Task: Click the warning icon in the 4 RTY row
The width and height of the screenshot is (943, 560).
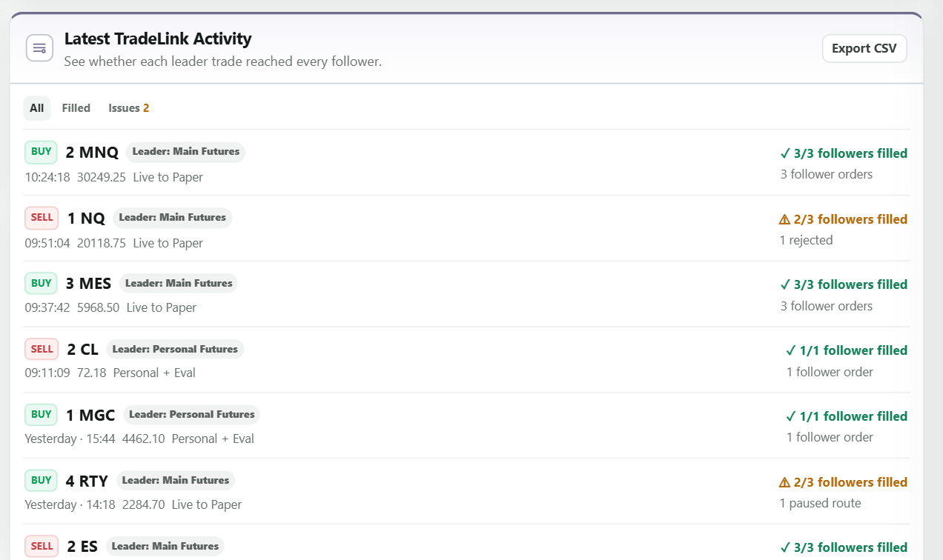Action: (x=784, y=482)
